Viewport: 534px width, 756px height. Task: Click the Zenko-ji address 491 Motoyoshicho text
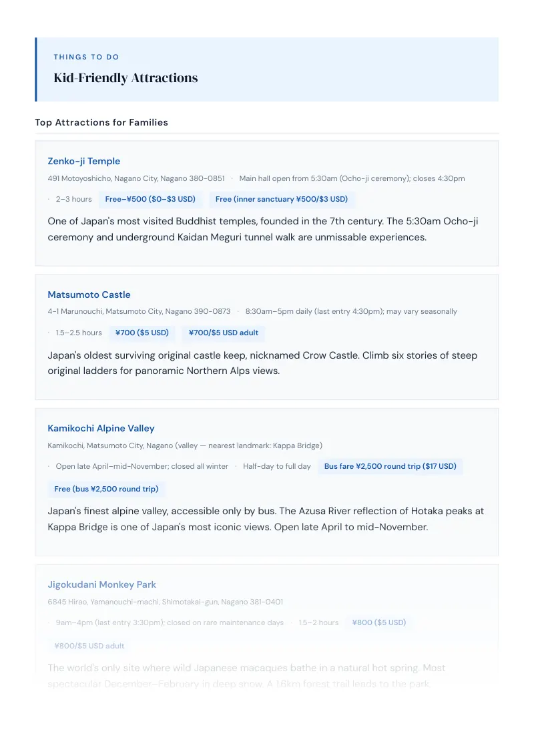[136, 178]
